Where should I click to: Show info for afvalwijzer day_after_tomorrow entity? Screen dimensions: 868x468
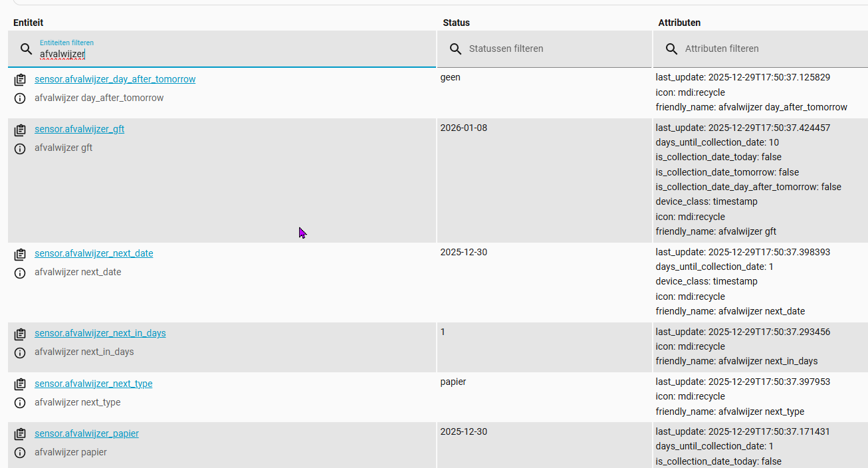20,98
